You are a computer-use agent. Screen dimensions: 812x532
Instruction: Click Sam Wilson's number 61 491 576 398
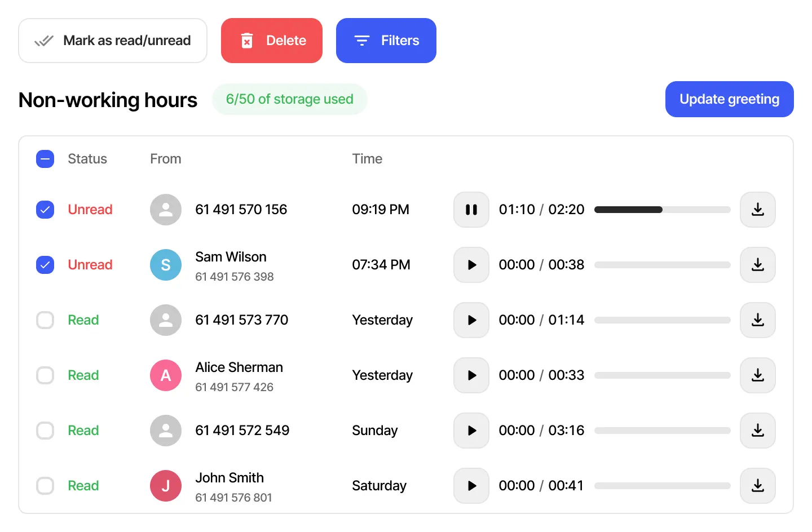click(235, 277)
